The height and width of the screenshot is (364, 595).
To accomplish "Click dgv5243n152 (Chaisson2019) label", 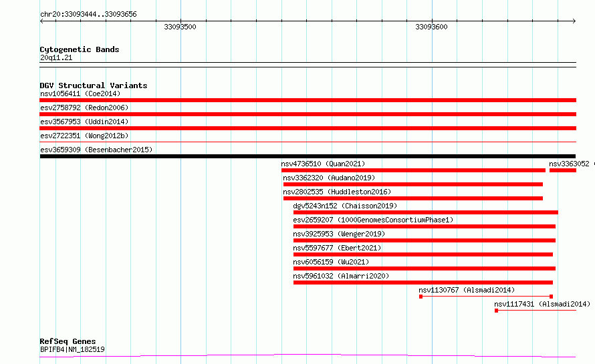I will point(345,206).
